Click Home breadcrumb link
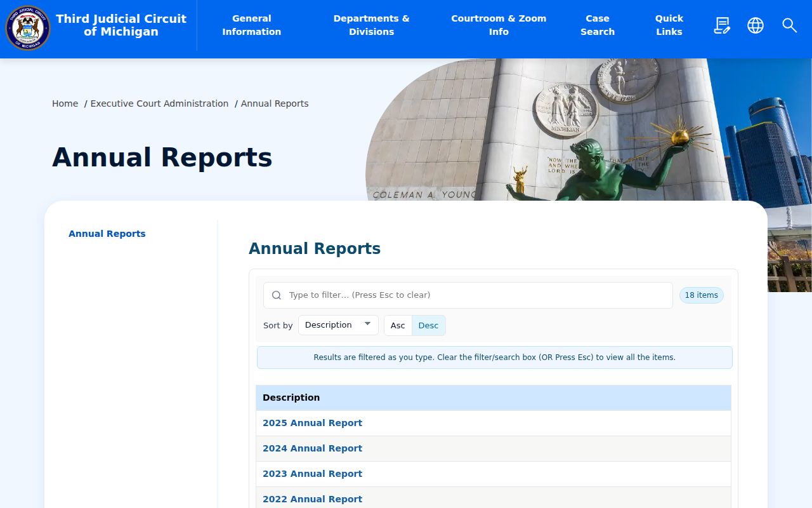The height and width of the screenshot is (508, 812). pos(65,104)
